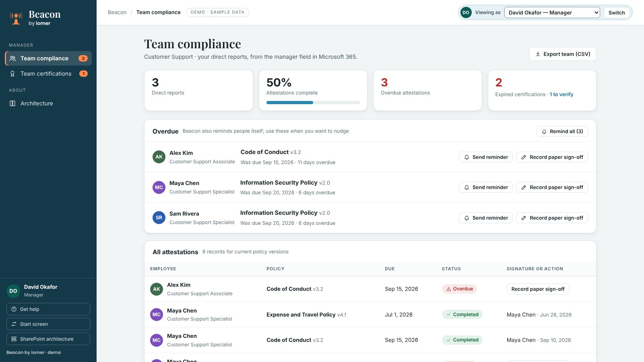Screen dimensions: 644x362
Task: Send reminder to Alex Kim
Action: (485, 157)
